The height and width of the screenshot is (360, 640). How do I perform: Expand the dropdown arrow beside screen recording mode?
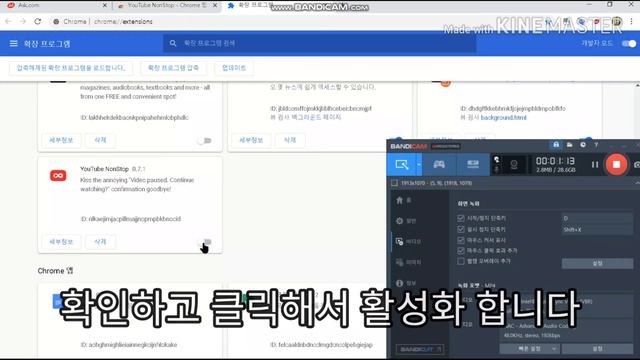pyautogui.click(x=419, y=164)
